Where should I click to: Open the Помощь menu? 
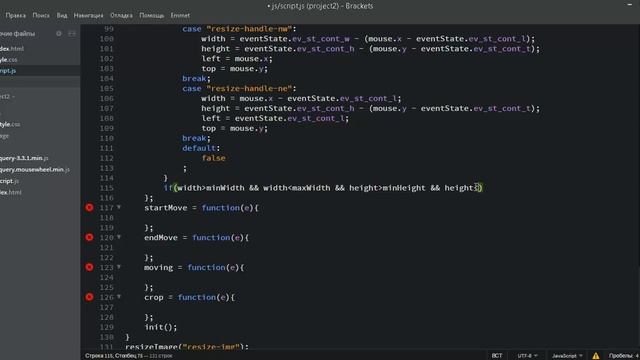151,16
